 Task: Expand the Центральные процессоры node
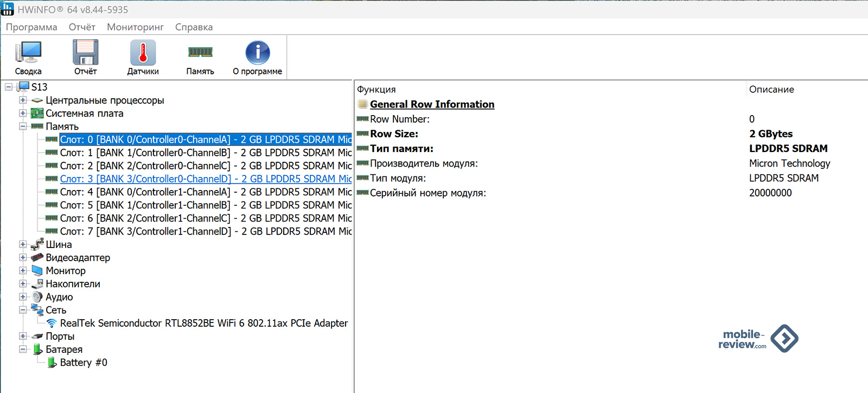pos(23,100)
